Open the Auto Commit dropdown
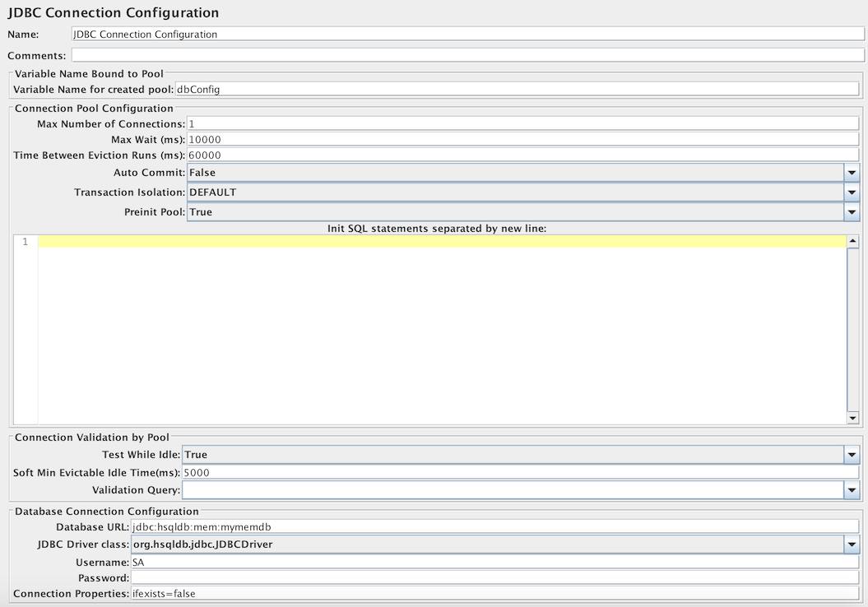This screenshot has height=607, width=868. click(x=523, y=173)
